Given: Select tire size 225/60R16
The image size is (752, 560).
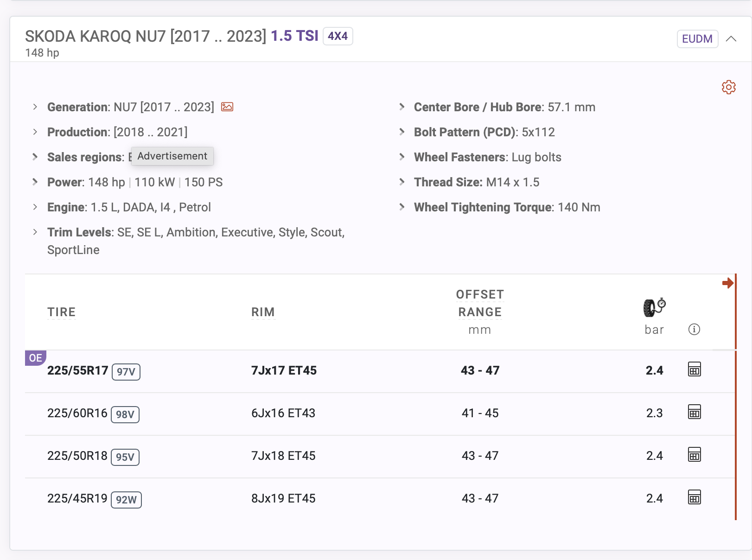Looking at the screenshot, I should click(x=77, y=413).
